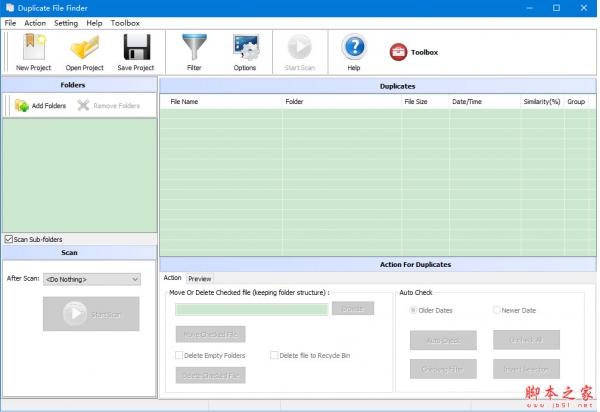Screen dimensions: 600x412
Task: Click the Delete Checked File button
Action: click(210, 375)
